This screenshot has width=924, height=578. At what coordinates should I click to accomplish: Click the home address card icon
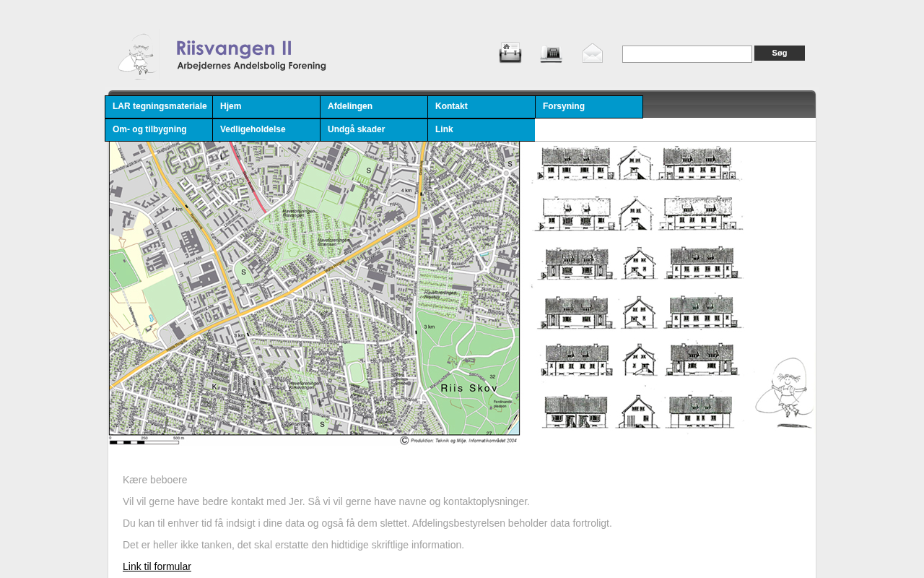pyautogui.click(x=510, y=53)
